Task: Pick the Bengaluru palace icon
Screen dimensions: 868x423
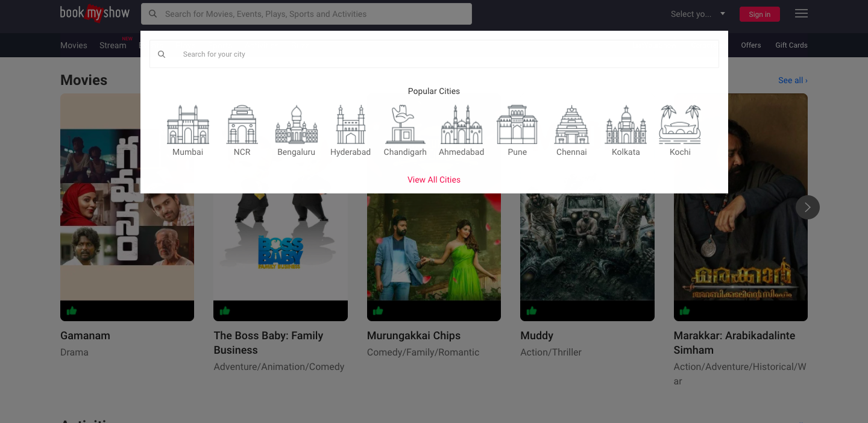Action: [297, 125]
